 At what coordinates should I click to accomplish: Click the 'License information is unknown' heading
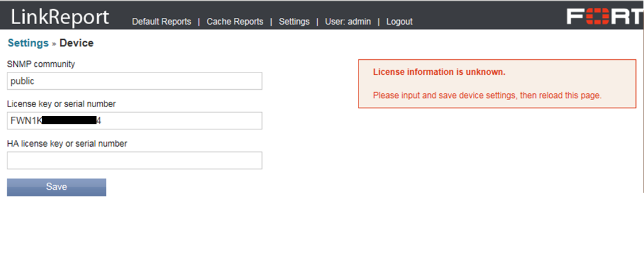point(439,72)
